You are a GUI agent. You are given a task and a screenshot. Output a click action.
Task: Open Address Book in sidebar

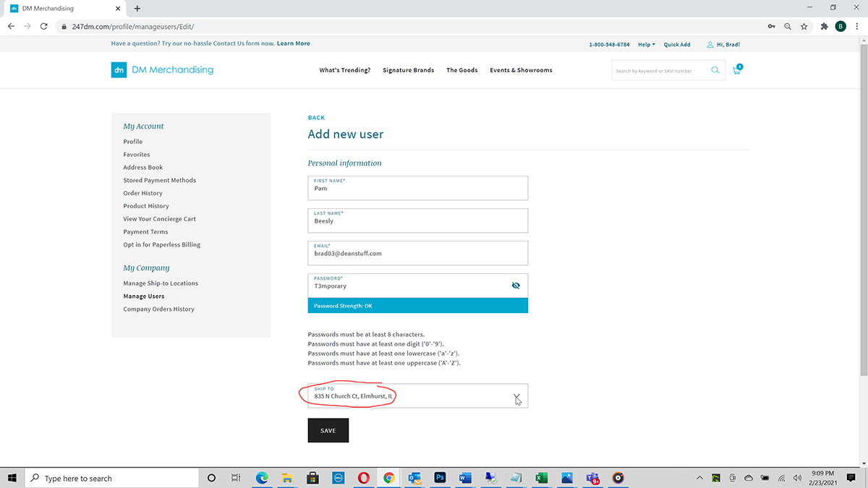143,168
